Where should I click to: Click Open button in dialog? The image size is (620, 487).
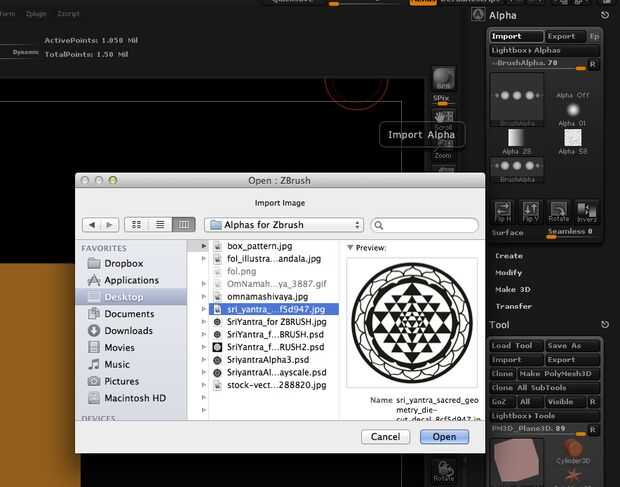444,437
